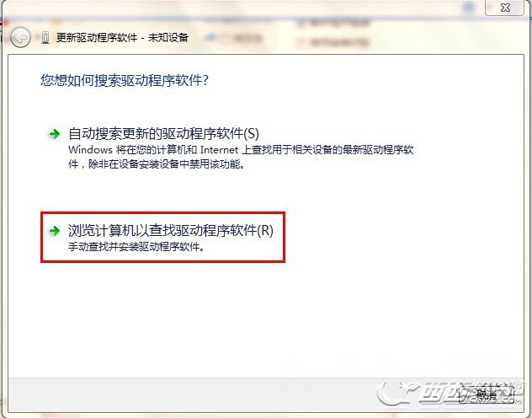Go back using the round back arrow

pos(20,37)
